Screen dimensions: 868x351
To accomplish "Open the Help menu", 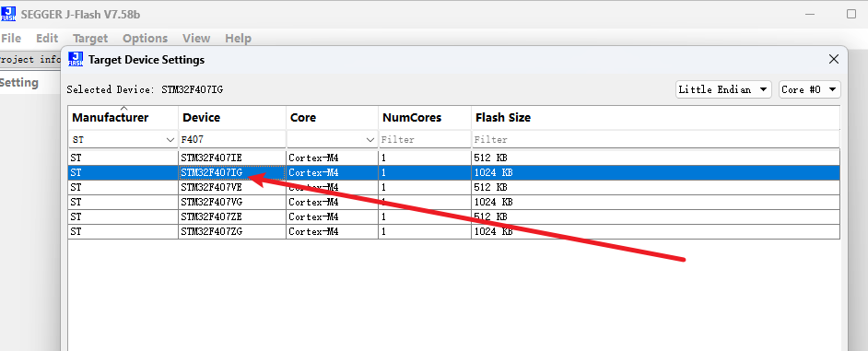I will (x=238, y=38).
